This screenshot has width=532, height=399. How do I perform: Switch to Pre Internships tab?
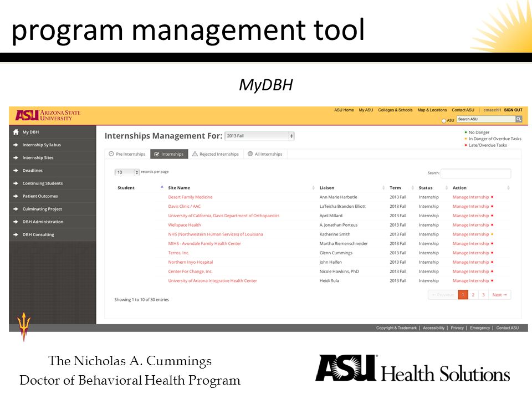(x=127, y=154)
